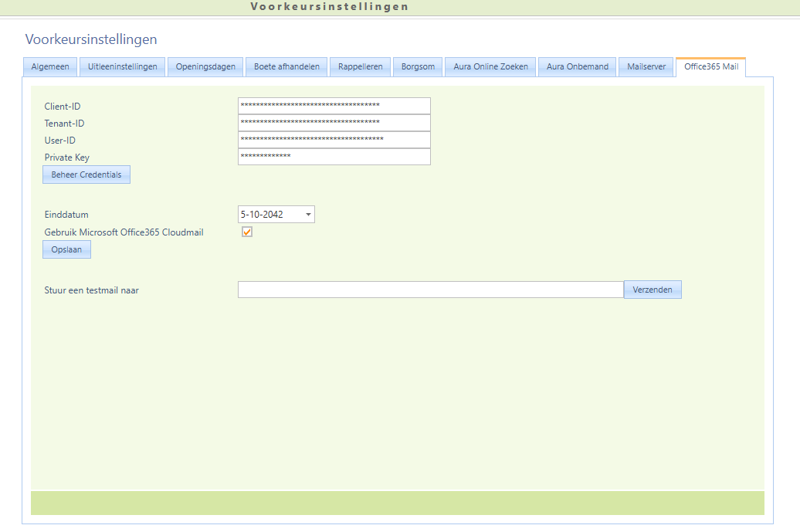Viewport: 800px width, 532px height.
Task: Click the Opslaan button
Action: point(66,249)
